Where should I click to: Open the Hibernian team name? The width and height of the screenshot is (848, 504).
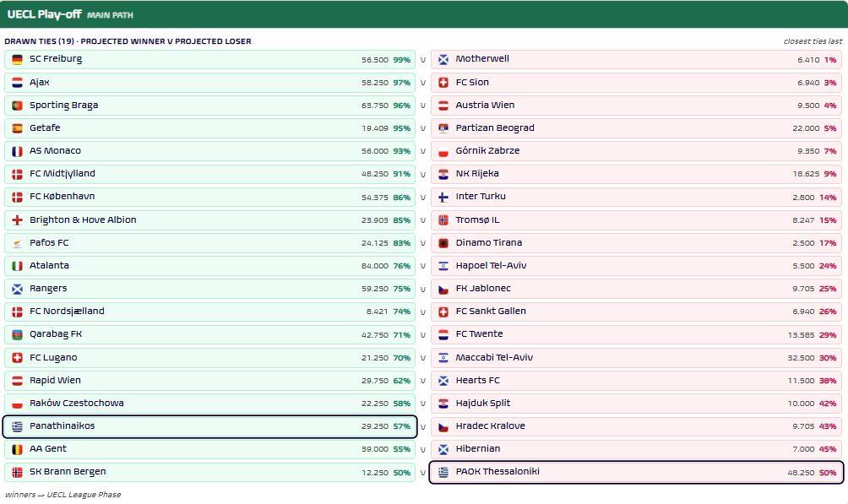click(477, 448)
